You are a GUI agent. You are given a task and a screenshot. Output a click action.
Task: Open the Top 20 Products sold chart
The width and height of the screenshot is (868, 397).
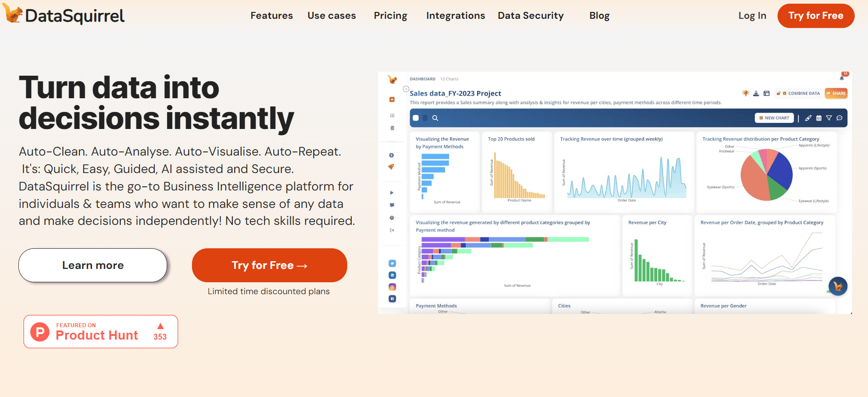point(516,172)
